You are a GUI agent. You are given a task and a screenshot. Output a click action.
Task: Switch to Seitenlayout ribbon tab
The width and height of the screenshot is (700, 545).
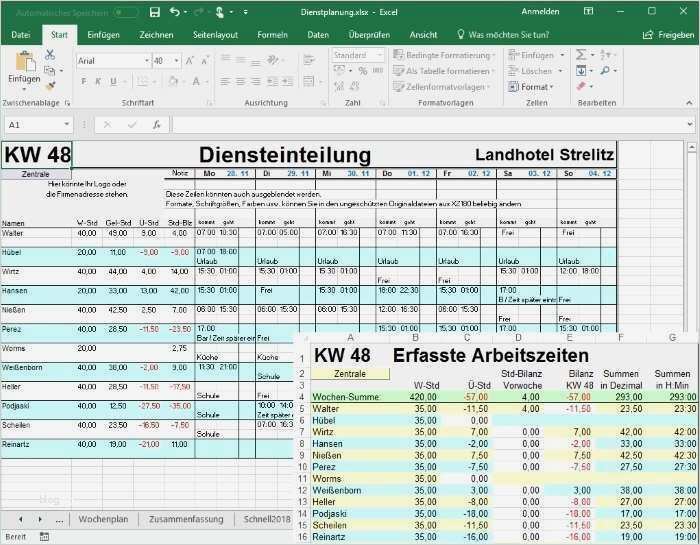pyautogui.click(x=215, y=35)
